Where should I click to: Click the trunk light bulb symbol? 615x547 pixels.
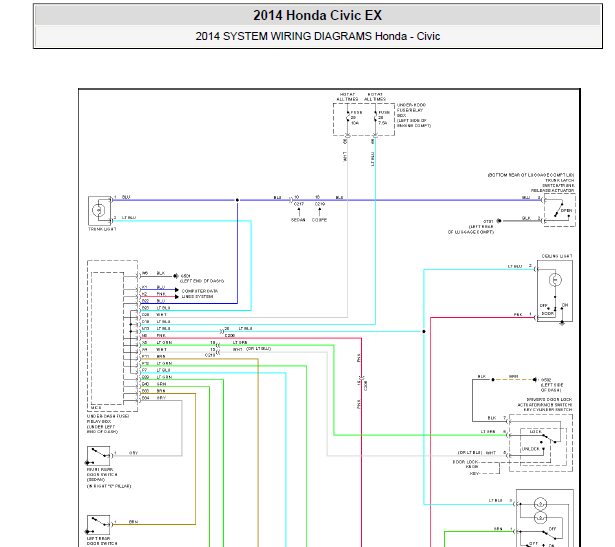point(99,210)
